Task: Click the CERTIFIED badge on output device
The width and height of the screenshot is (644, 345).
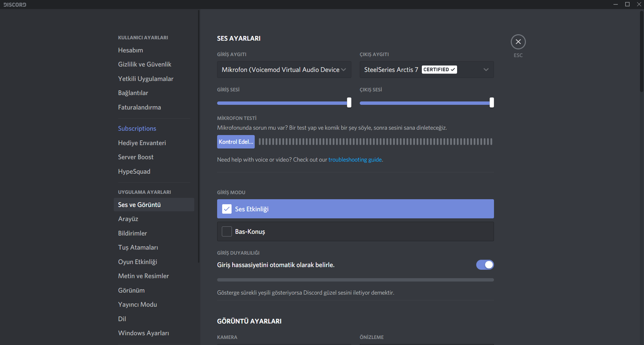Action: (x=439, y=70)
